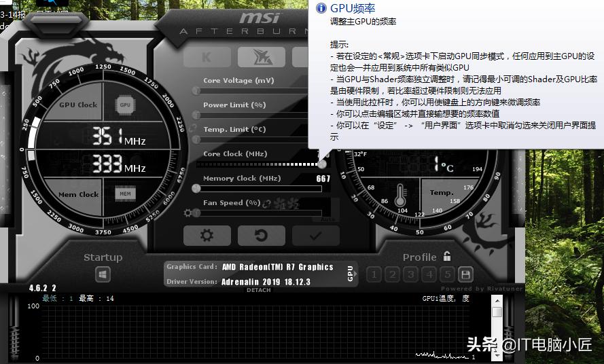
Task: Toggle the Auto fan speed button
Action: pyautogui.click(x=327, y=219)
